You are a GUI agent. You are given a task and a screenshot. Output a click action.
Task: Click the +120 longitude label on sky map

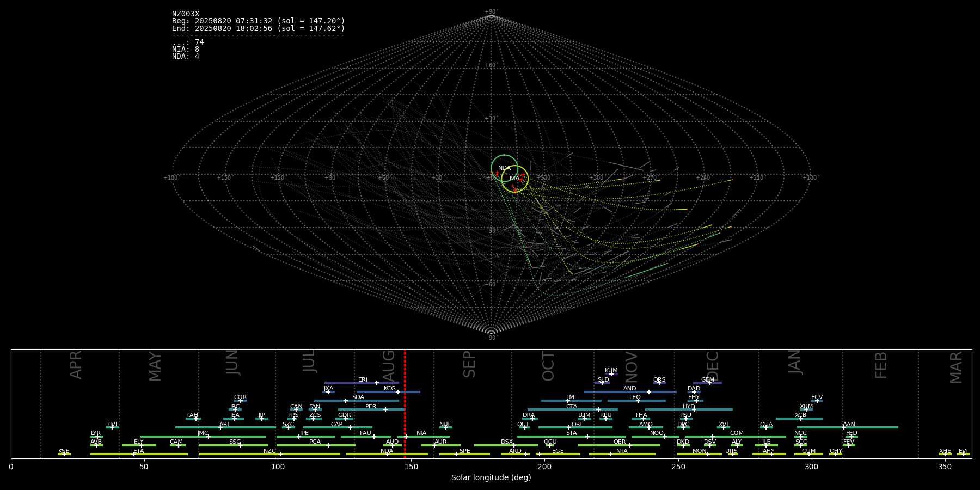point(278,178)
